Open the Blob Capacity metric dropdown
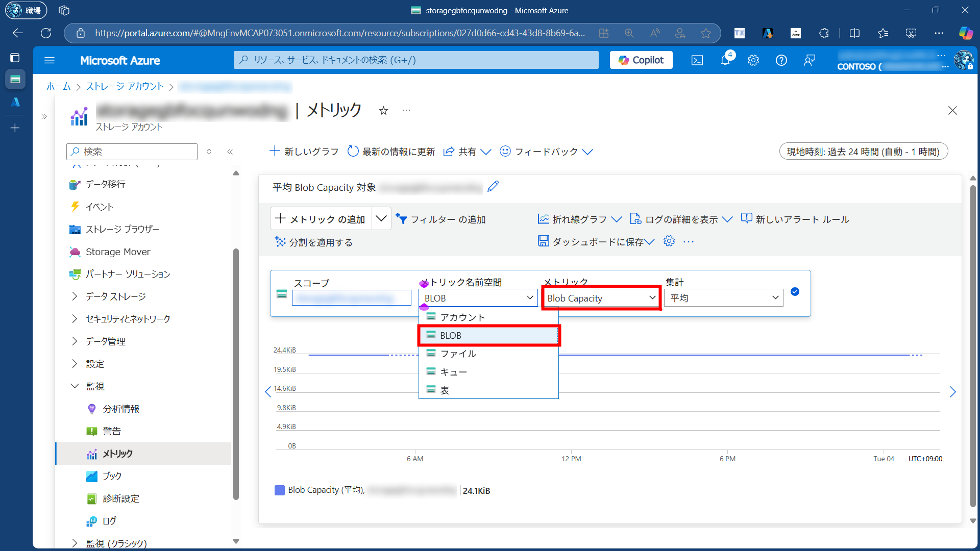The height and width of the screenshot is (551, 980). click(601, 298)
